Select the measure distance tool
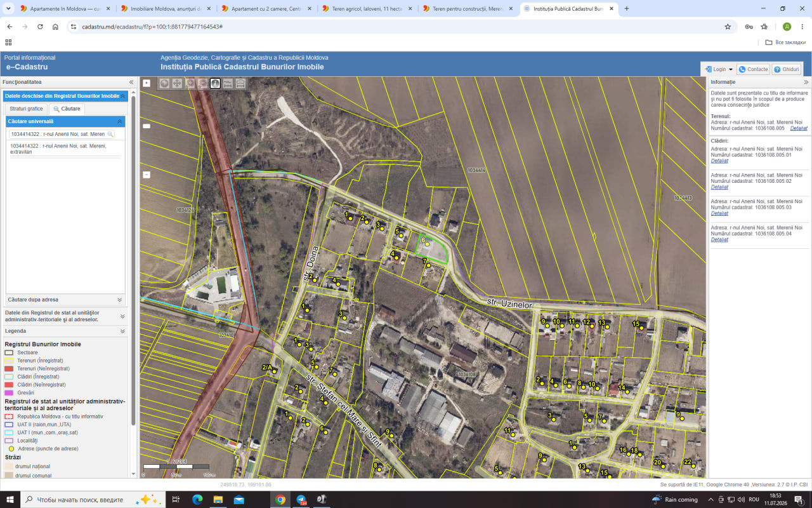Image resolution: width=812 pixels, height=508 pixels. pyautogui.click(x=228, y=83)
